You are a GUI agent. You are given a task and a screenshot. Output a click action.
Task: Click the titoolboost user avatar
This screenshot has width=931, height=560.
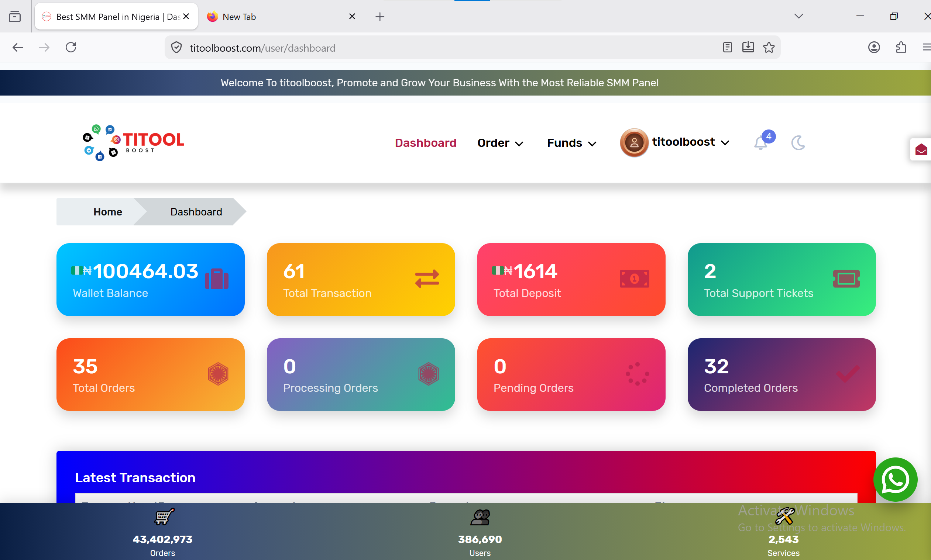[634, 143]
